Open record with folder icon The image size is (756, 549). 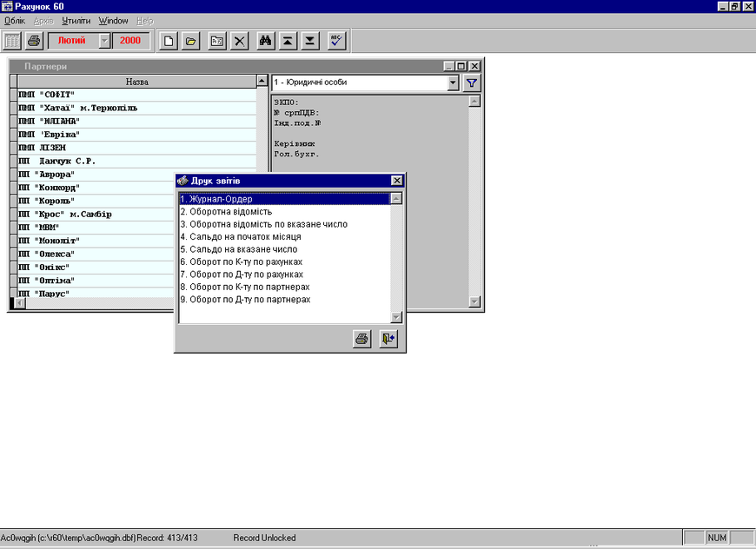[x=191, y=41]
